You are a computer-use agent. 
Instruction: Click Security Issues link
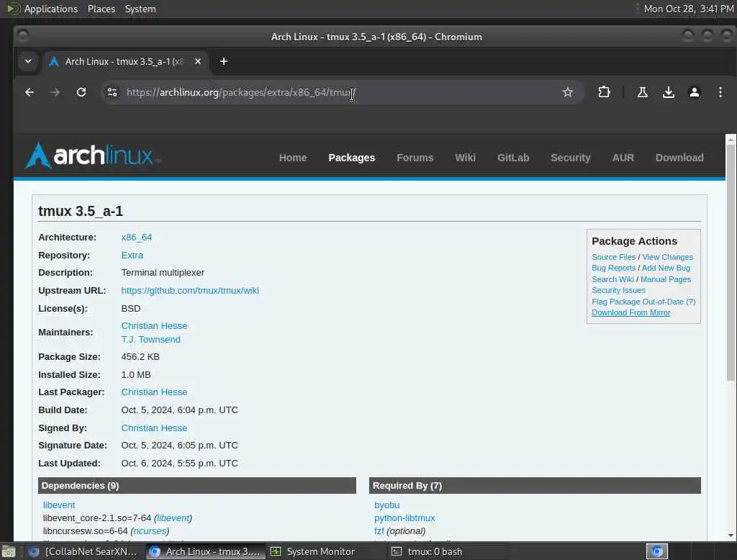618,290
